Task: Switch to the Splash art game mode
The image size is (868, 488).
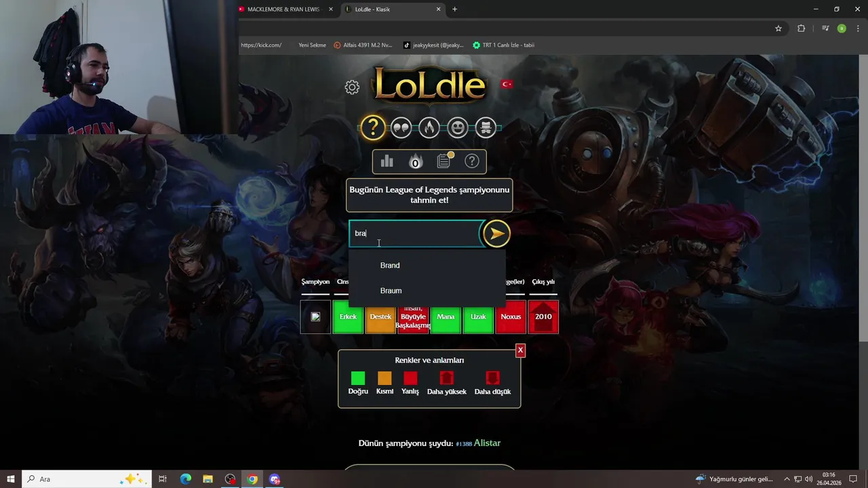Action: [486, 127]
